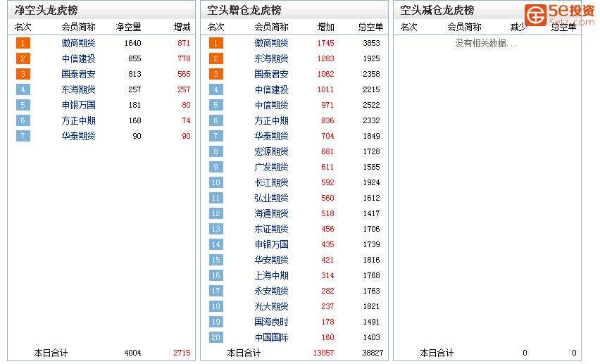The image size is (600, 364).
Task: Select the 广发期货 member link
Action: (x=271, y=167)
